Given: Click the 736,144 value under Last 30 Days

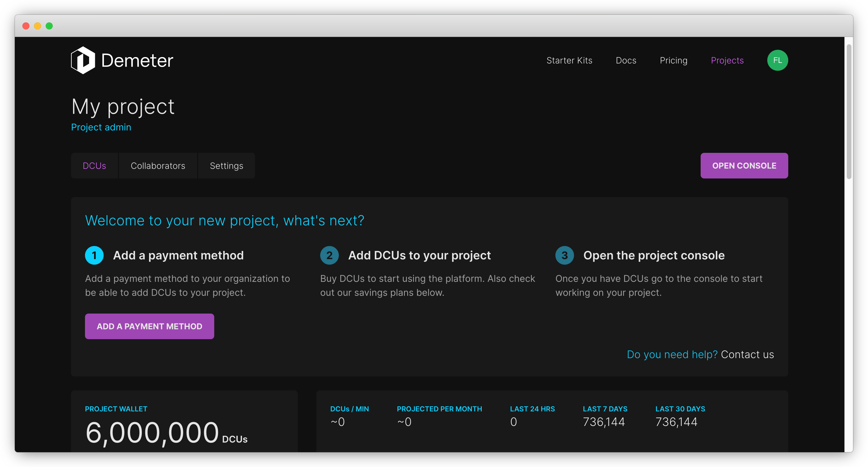Looking at the screenshot, I should [x=676, y=422].
